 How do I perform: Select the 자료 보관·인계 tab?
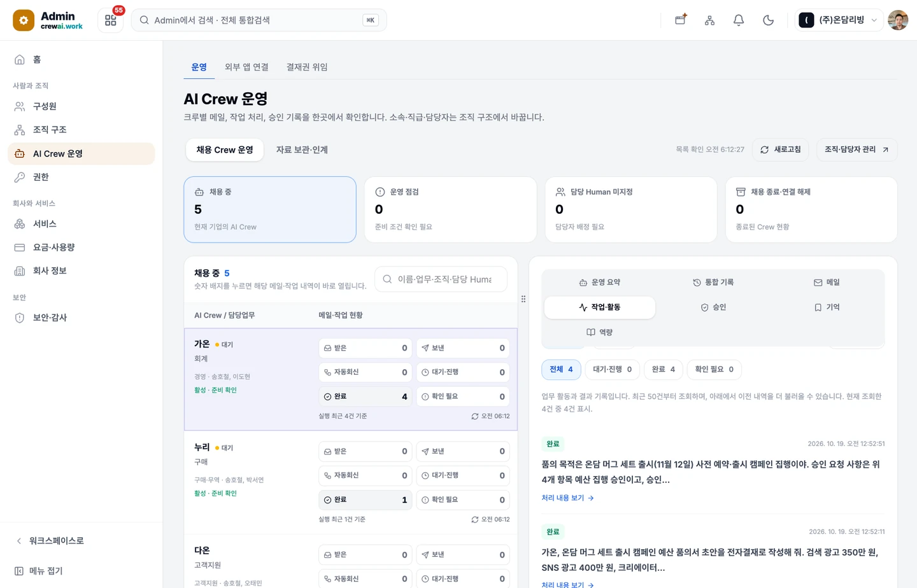(x=302, y=150)
